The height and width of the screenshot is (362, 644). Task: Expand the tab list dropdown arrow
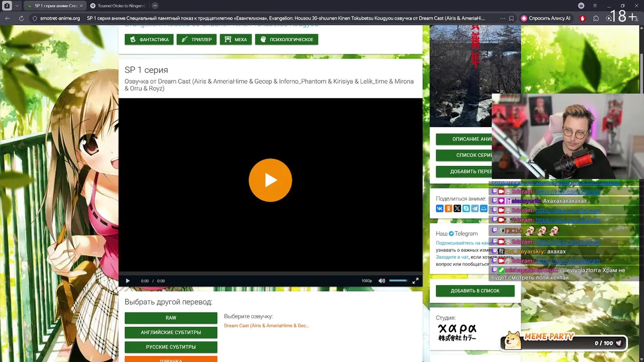[17, 6]
